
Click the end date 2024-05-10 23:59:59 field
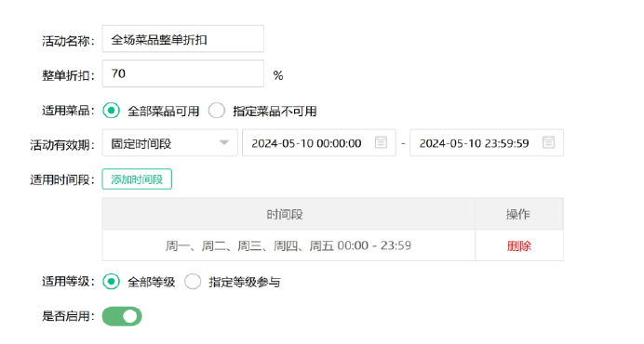point(487,143)
